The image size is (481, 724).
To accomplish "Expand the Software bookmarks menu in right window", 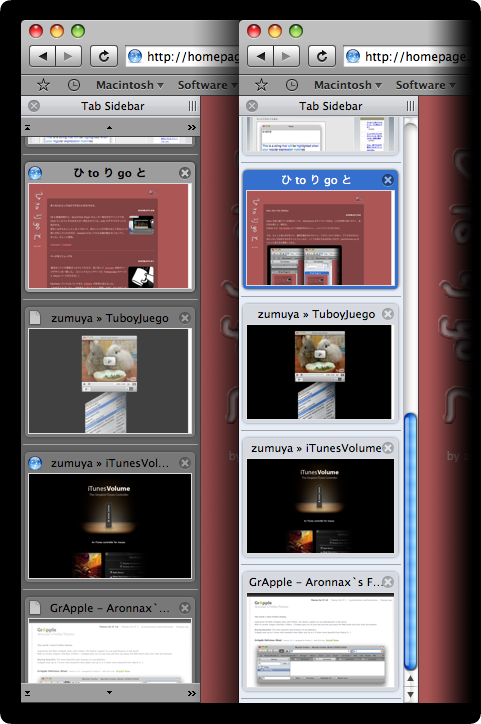I will tap(425, 85).
